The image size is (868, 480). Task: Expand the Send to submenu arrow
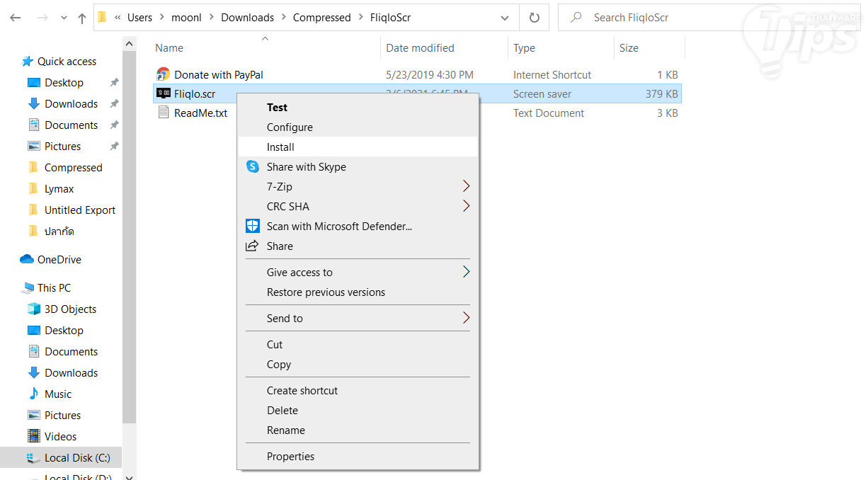coord(466,319)
